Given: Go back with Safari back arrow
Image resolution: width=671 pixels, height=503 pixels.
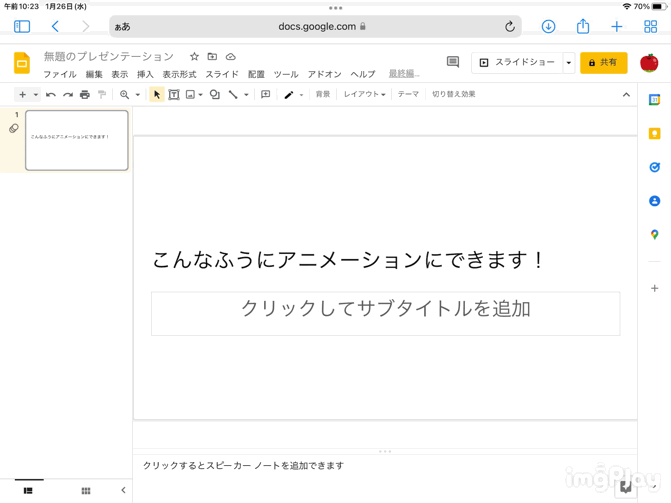Looking at the screenshot, I should [x=55, y=27].
